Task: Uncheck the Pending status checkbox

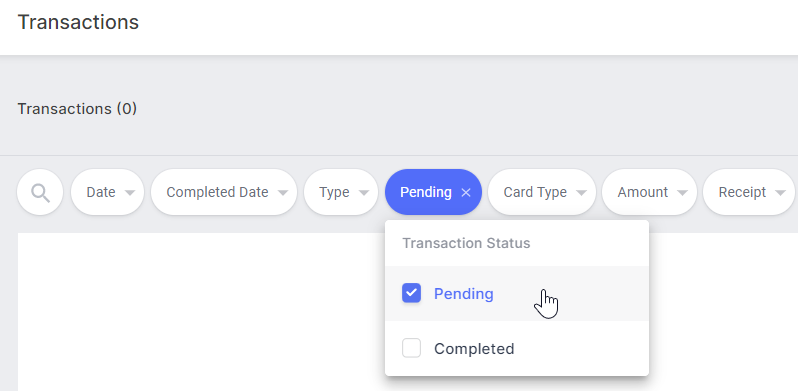Action: [411, 293]
